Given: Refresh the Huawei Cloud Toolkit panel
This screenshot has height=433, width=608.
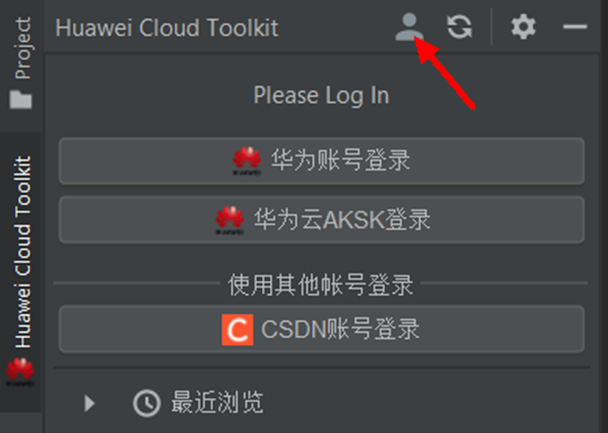Looking at the screenshot, I should (x=459, y=27).
